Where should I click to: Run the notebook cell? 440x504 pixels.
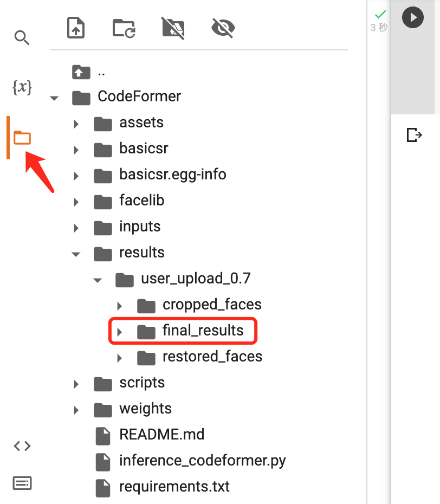[413, 17]
